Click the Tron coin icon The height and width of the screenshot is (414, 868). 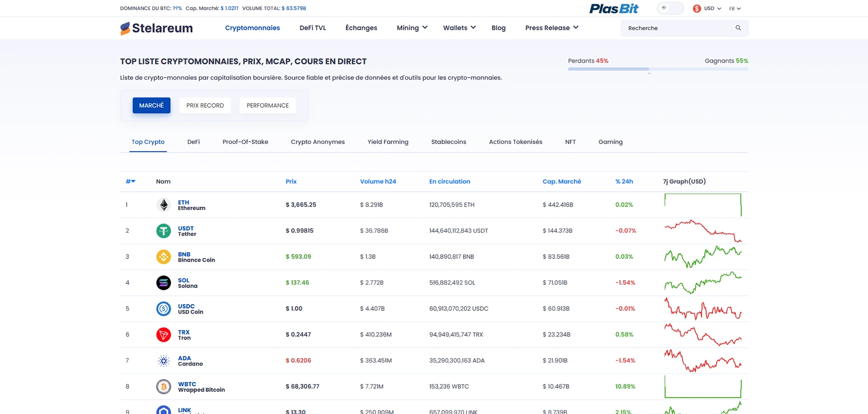163,334
